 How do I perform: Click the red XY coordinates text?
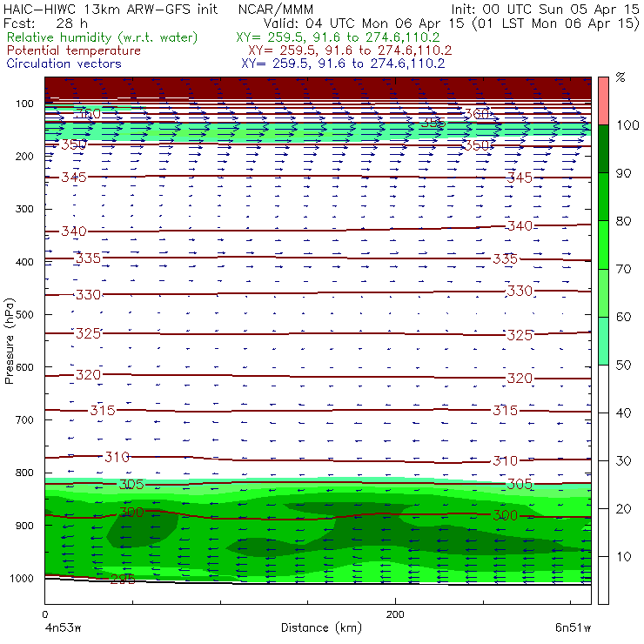coord(350,50)
